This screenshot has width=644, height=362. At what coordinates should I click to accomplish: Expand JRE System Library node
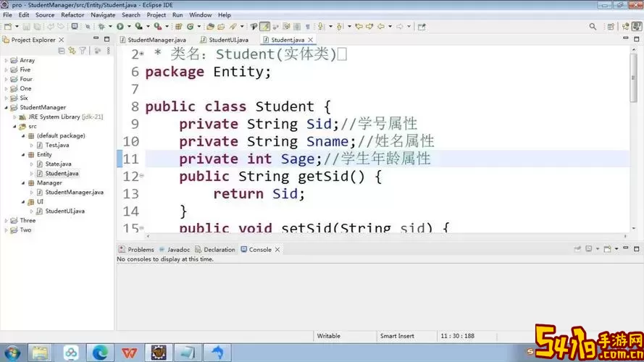[x=14, y=117]
